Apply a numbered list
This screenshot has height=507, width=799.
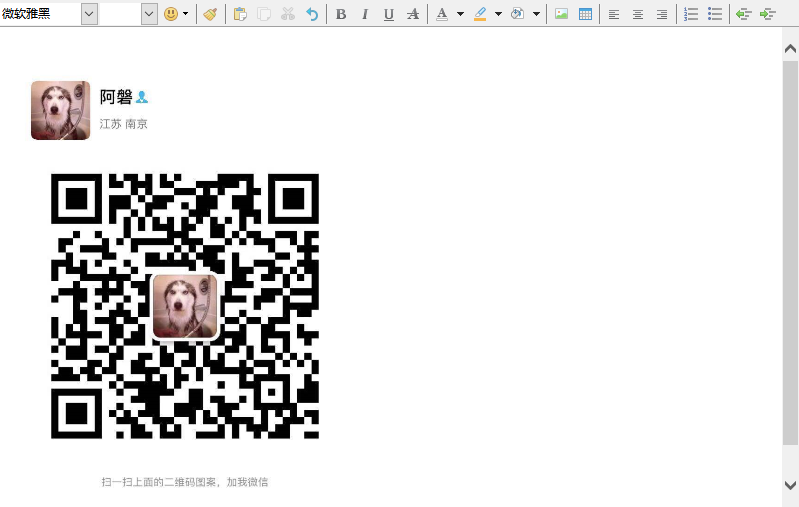690,14
